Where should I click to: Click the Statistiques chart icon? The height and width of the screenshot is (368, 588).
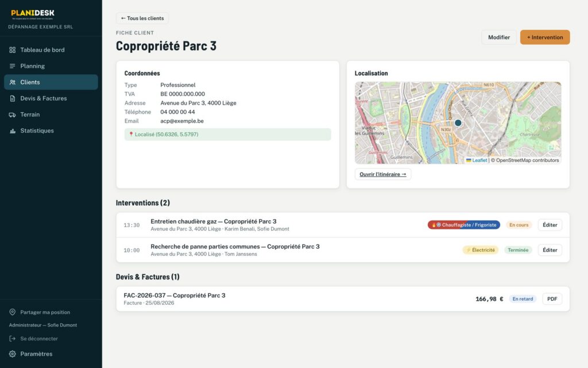(13, 131)
